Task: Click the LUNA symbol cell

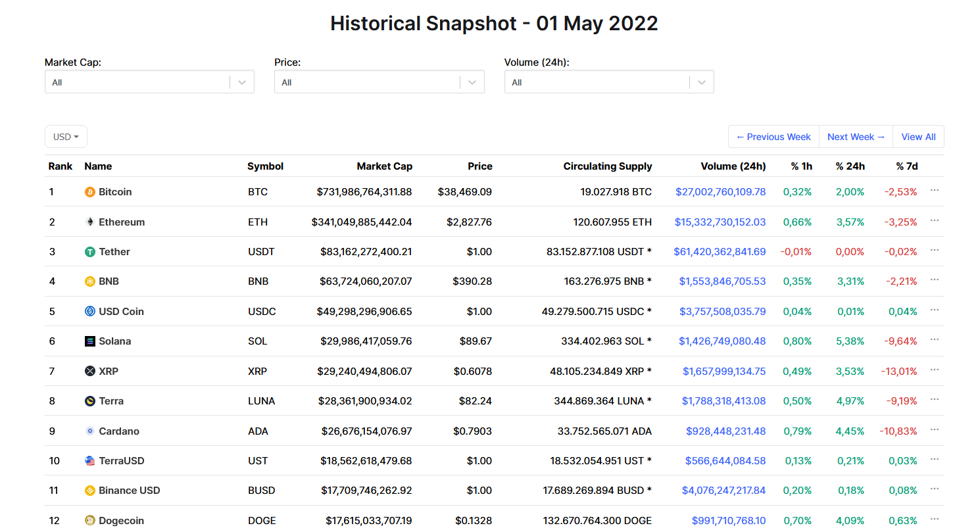Action: coord(261,401)
